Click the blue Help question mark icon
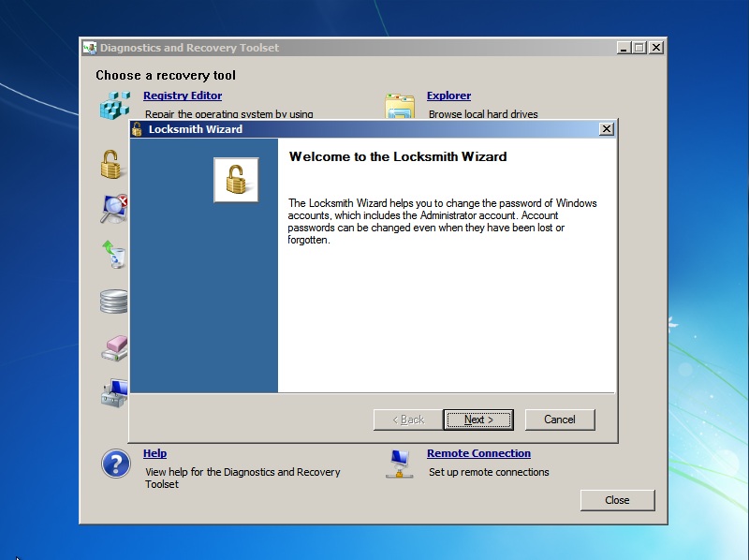Viewport: 749px width, 560px height. (x=116, y=464)
